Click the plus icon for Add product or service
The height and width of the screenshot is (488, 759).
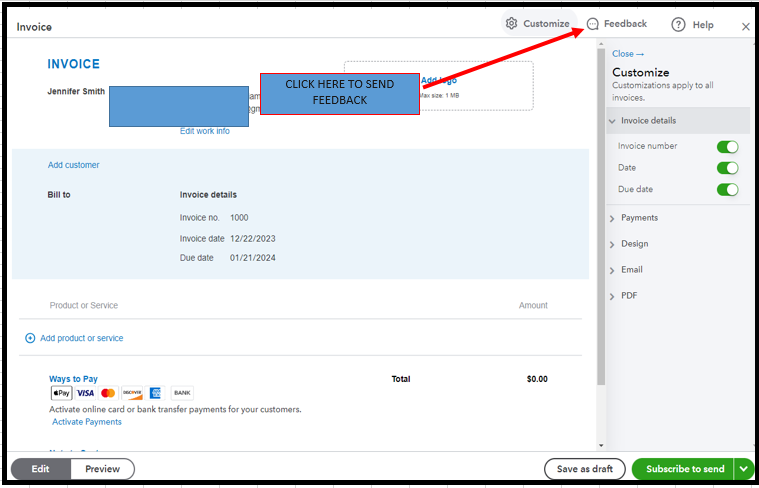[x=30, y=338]
